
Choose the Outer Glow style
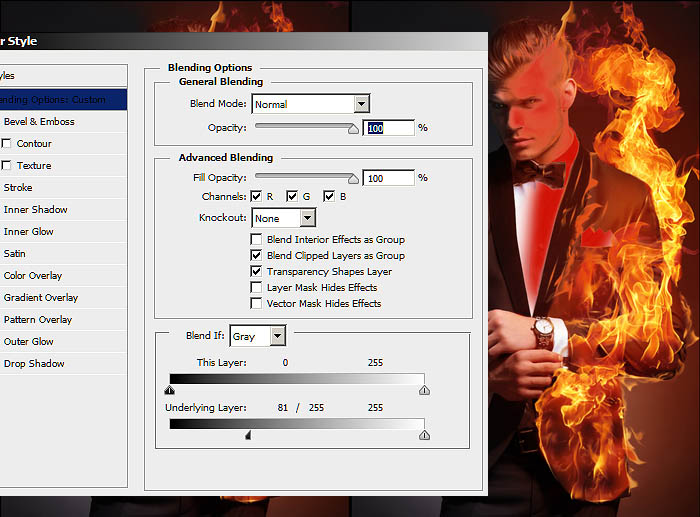(29, 342)
